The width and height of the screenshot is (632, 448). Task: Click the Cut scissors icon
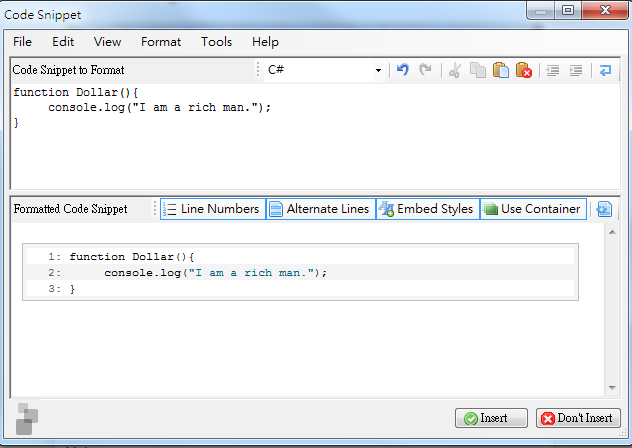[x=455, y=70]
